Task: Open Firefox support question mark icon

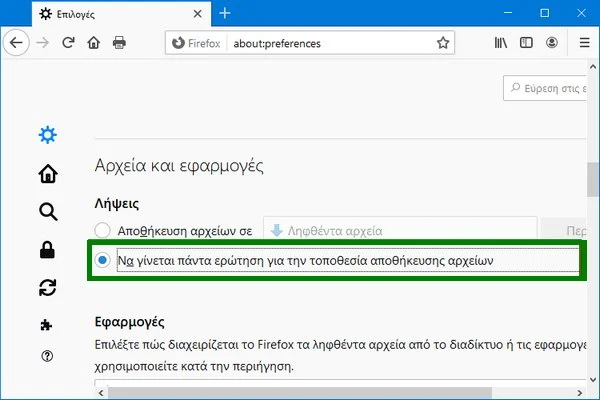Action: (x=47, y=356)
